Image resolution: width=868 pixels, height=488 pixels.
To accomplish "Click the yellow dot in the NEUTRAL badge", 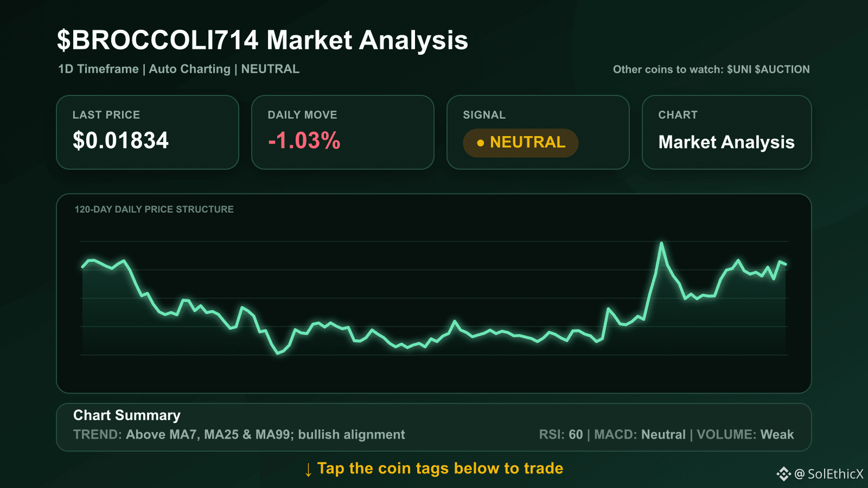I will [480, 143].
